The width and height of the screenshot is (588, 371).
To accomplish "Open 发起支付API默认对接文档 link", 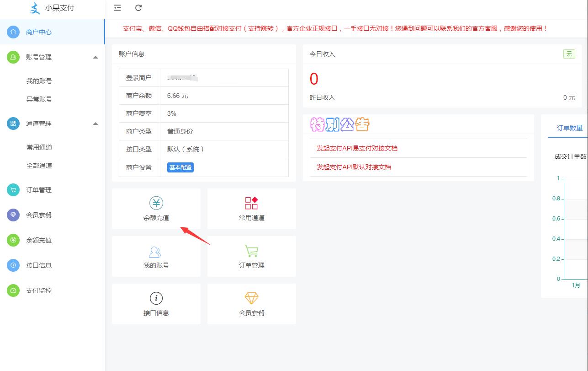I will pos(354,167).
